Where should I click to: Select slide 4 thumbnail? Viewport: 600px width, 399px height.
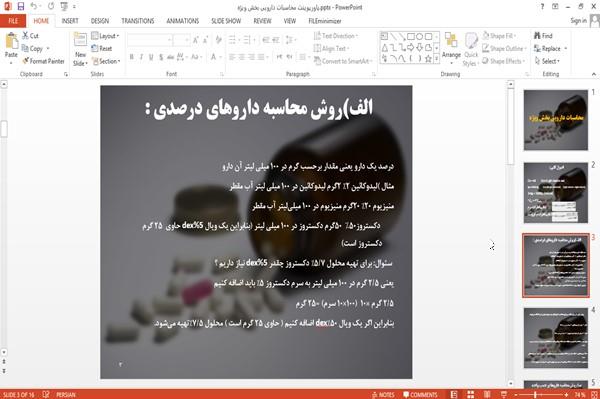click(x=556, y=338)
